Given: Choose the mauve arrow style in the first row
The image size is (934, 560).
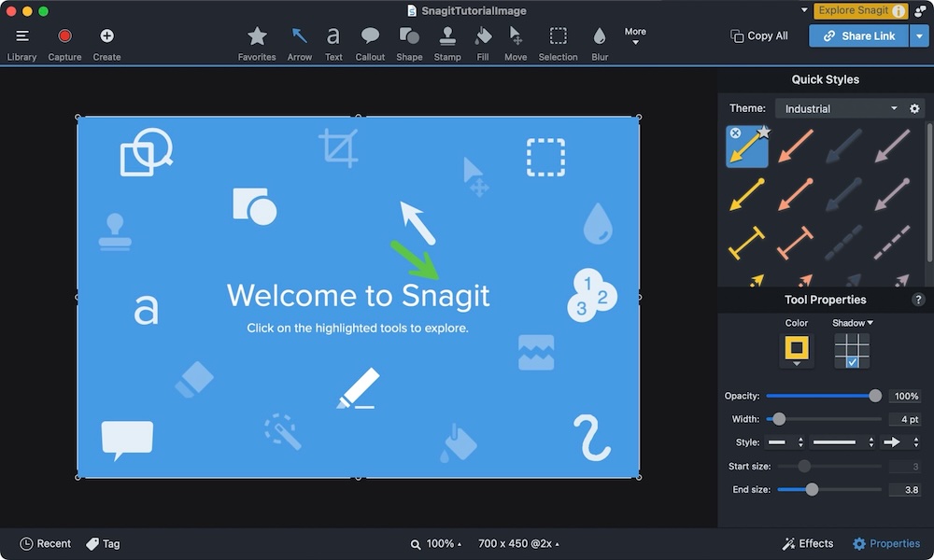Looking at the screenshot, I should [x=892, y=146].
